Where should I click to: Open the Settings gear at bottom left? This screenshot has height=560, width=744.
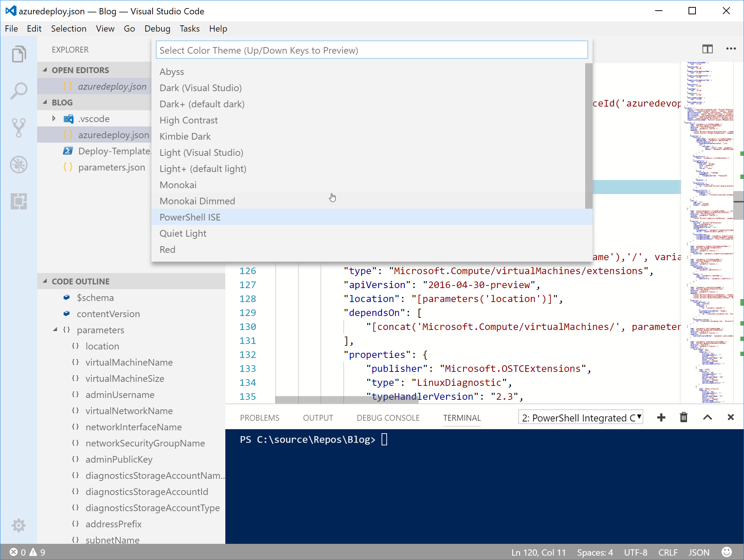click(x=19, y=525)
